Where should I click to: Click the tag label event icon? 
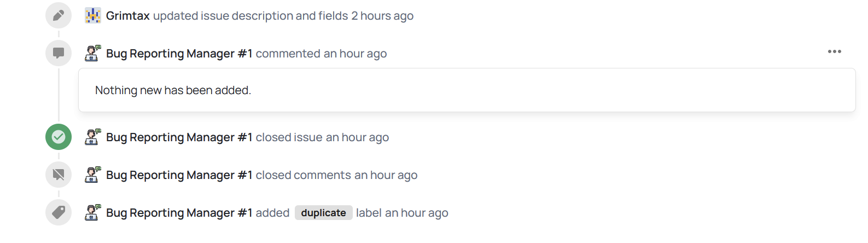pyautogui.click(x=59, y=212)
